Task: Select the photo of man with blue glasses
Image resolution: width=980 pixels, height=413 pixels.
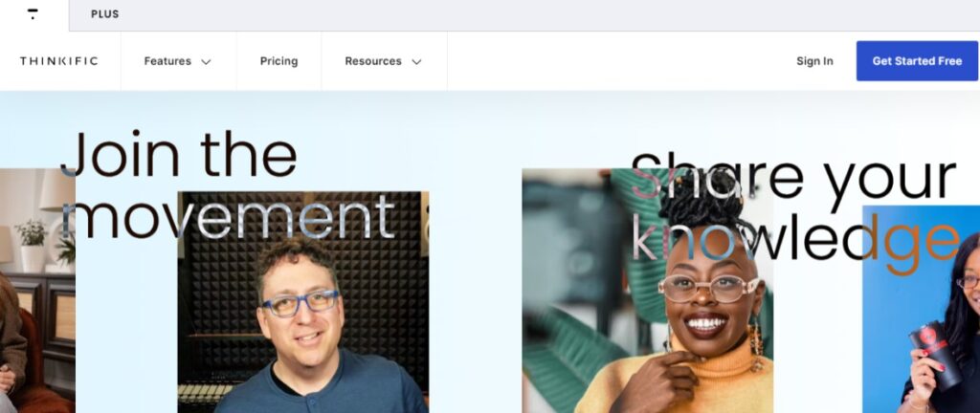Action: [x=303, y=302]
